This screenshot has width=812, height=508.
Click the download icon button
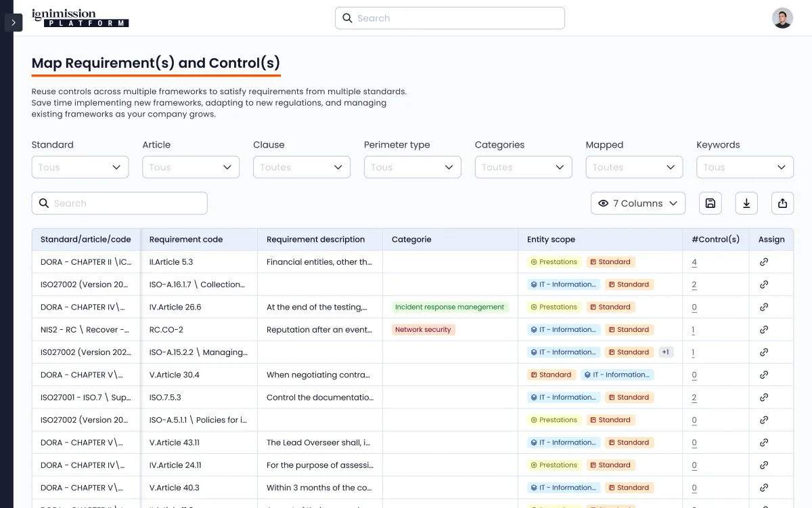pos(746,203)
